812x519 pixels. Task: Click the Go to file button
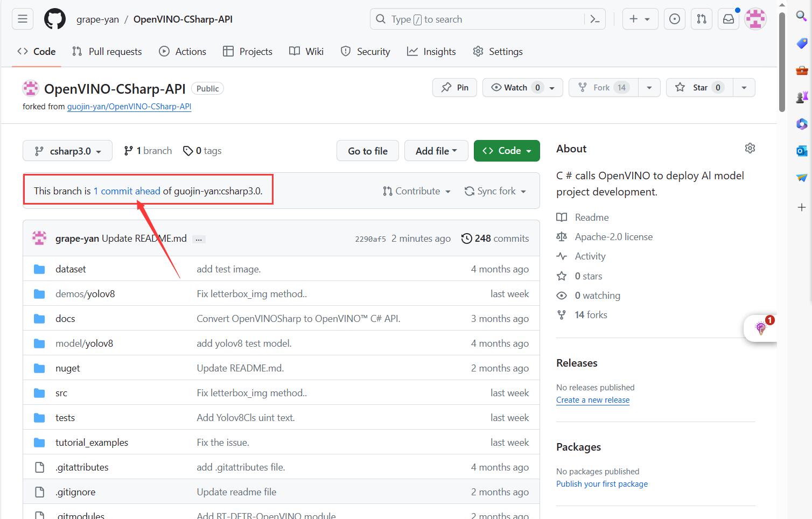(368, 151)
